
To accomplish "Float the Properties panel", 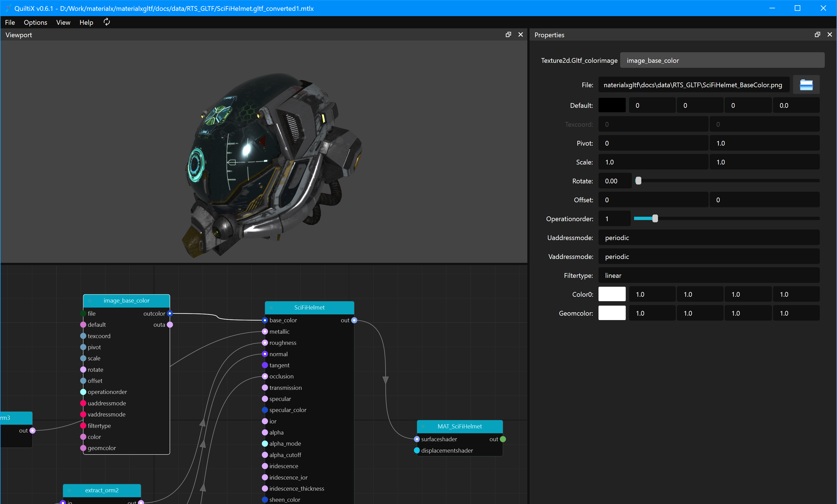I will [817, 35].
